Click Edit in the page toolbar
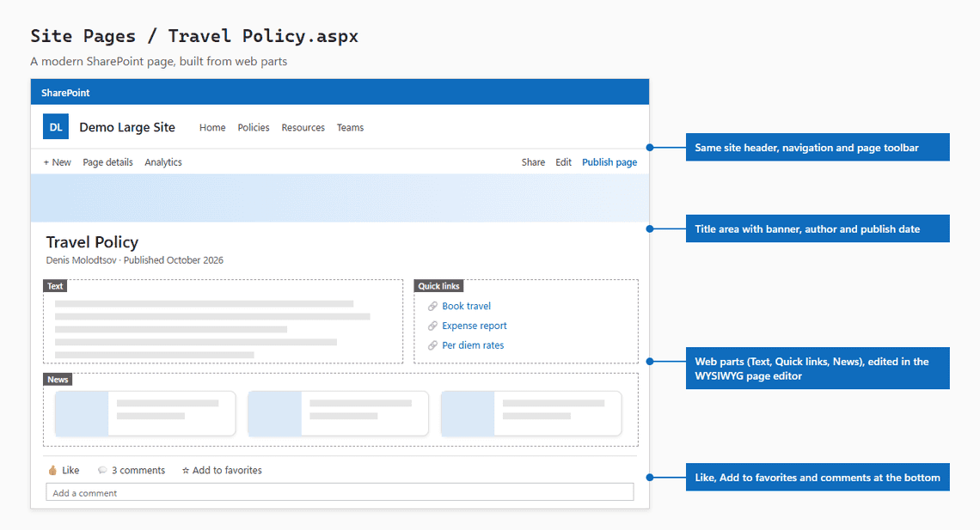Viewport: 980px width, 530px height. 563,162
